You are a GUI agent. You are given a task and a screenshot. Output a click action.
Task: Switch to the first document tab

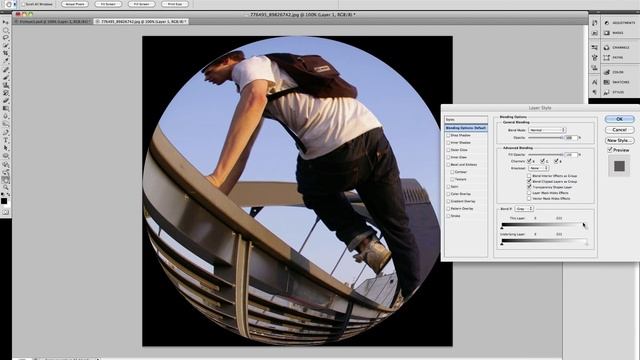(x=53, y=21)
